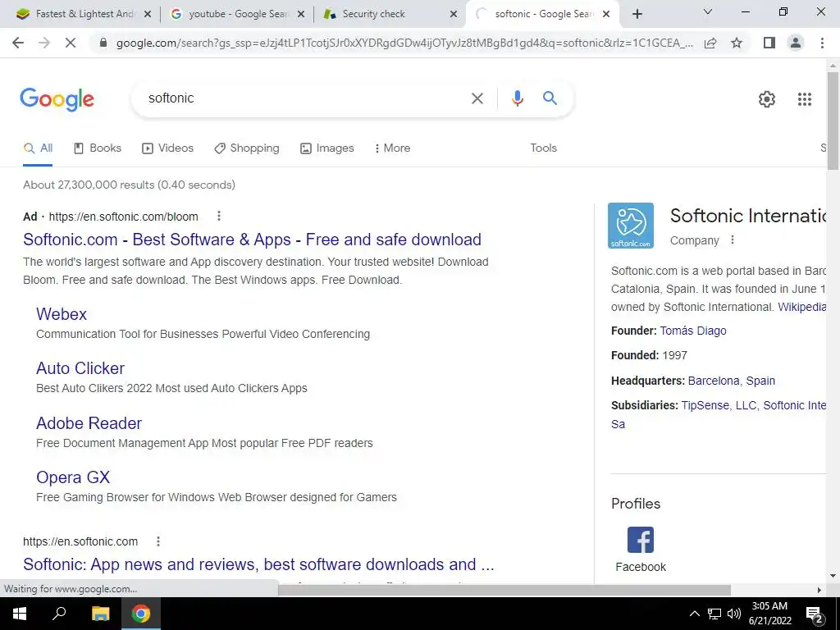Screen dimensions: 840x630
Task: Select the Videos search filter
Action: coord(167,148)
